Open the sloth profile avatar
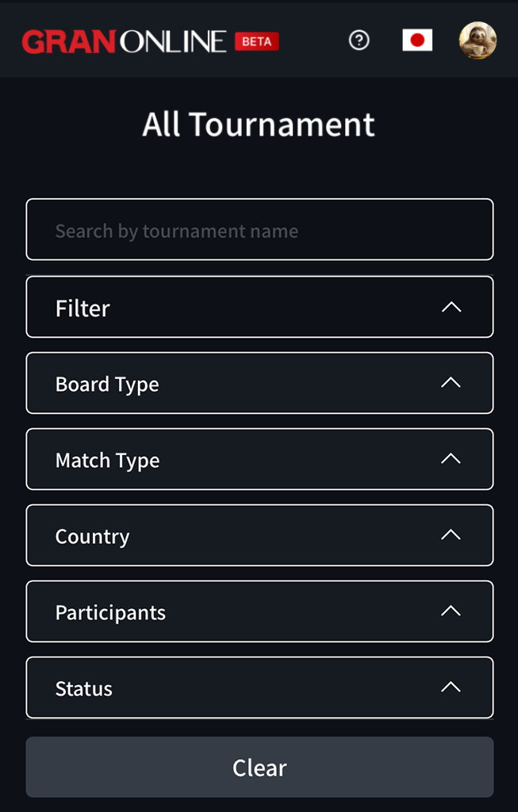 pyautogui.click(x=478, y=40)
